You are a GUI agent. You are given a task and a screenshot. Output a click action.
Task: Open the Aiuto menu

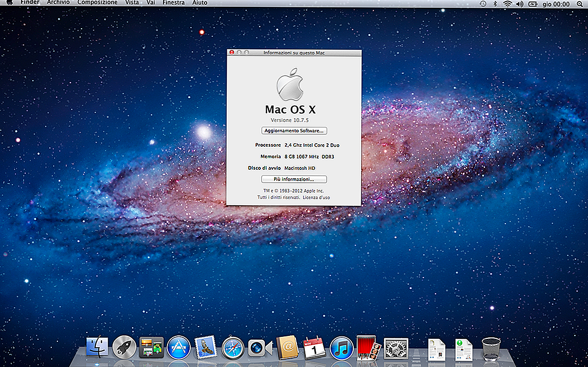pos(200,2)
